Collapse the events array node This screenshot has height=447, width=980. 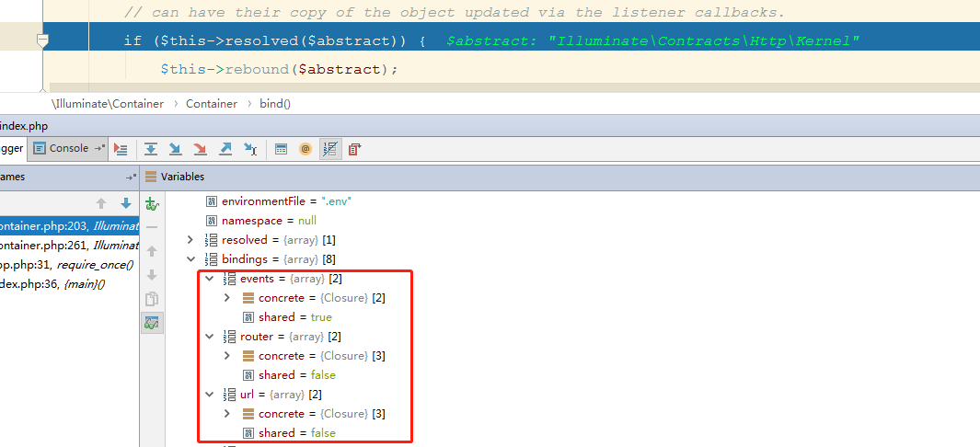[x=210, y=279]
